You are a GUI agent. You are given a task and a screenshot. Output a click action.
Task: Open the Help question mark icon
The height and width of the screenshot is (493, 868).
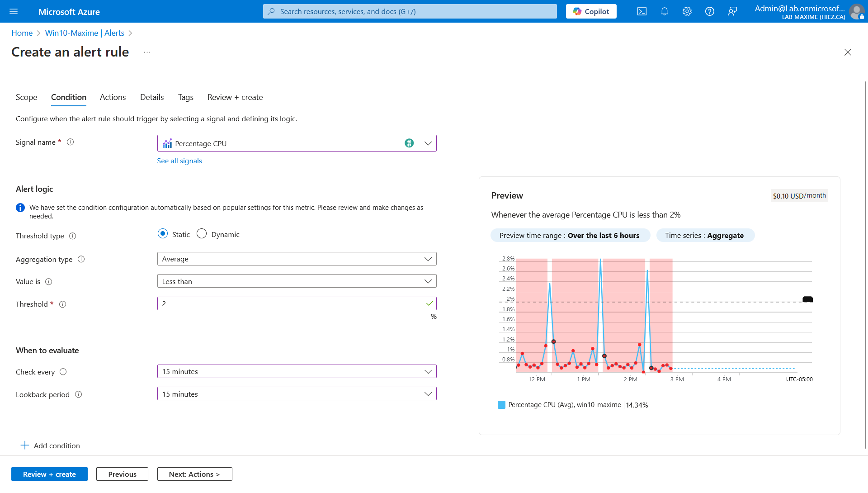pyautogui.click(x=709, y=11)
